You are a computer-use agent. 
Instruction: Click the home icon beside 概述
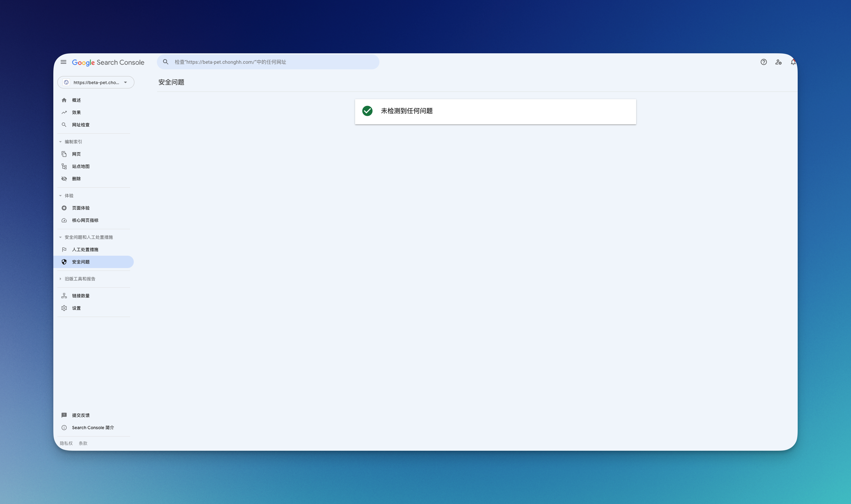(x=64, y=100)
